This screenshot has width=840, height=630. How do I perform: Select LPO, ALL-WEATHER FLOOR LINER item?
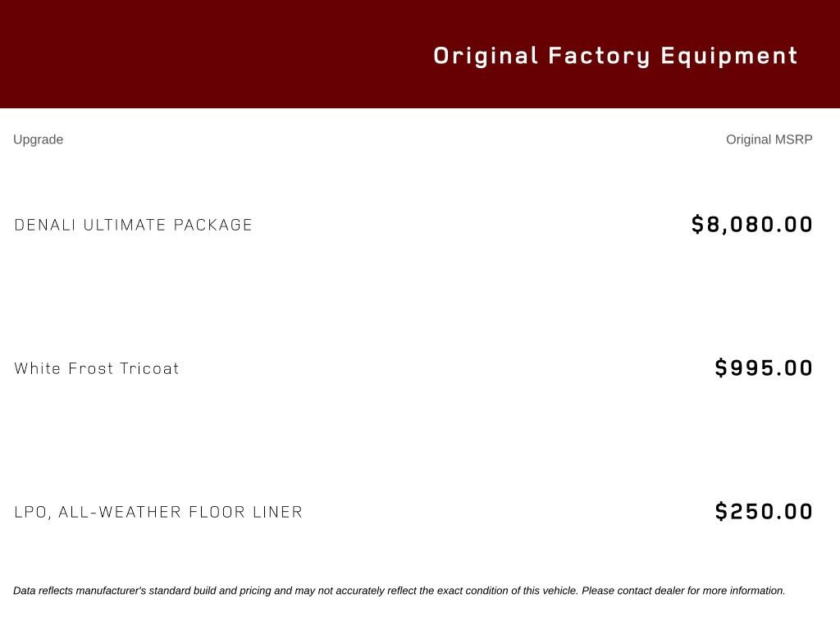[158, 512]
